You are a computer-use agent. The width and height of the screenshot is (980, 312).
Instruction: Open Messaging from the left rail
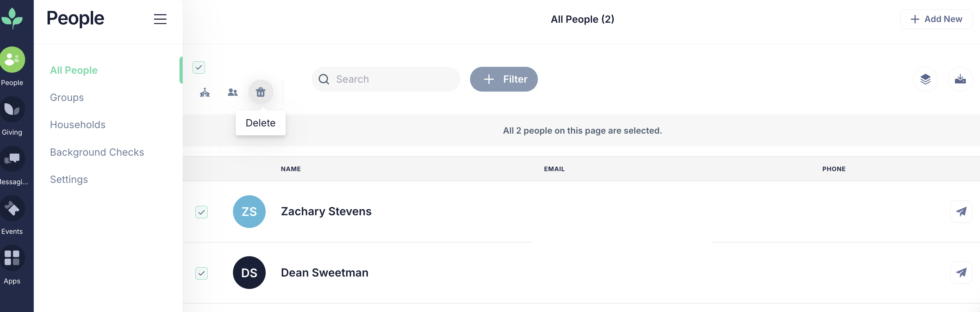[x=12, y=159]
